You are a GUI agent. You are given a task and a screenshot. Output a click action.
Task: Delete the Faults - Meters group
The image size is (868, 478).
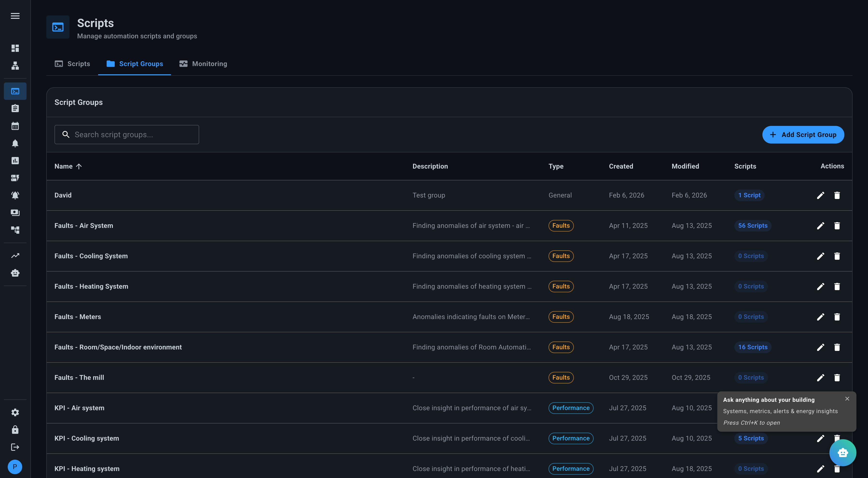[x=837, y=317]
